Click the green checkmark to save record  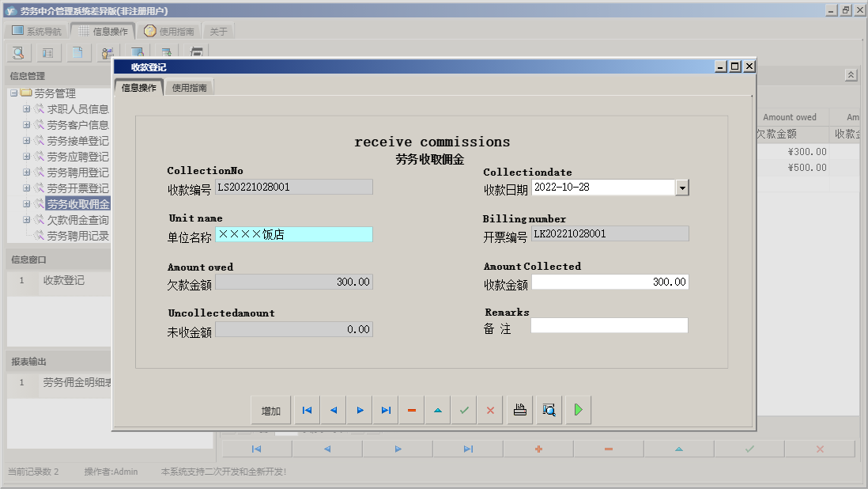pos(464,411)
